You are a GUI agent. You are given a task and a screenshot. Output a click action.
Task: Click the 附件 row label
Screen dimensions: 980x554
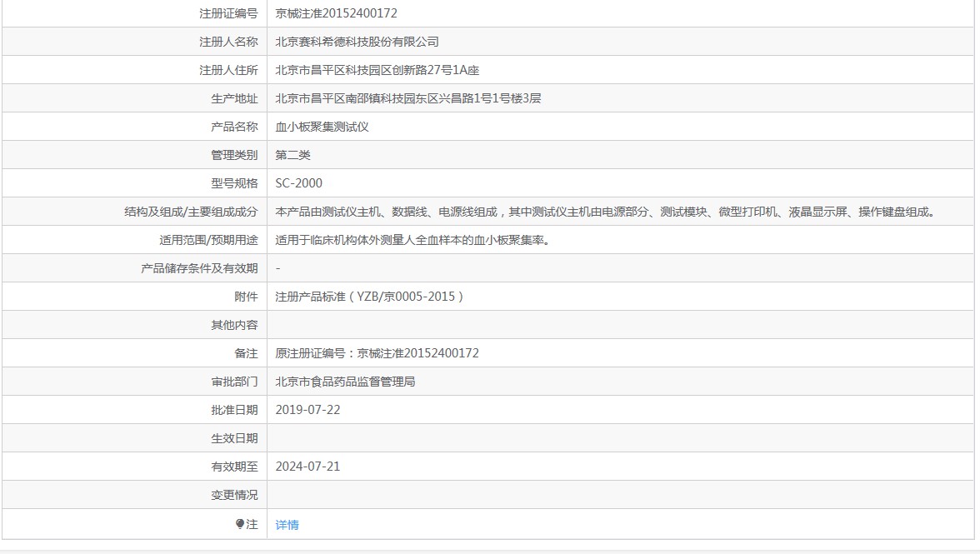tap(247, 297)
